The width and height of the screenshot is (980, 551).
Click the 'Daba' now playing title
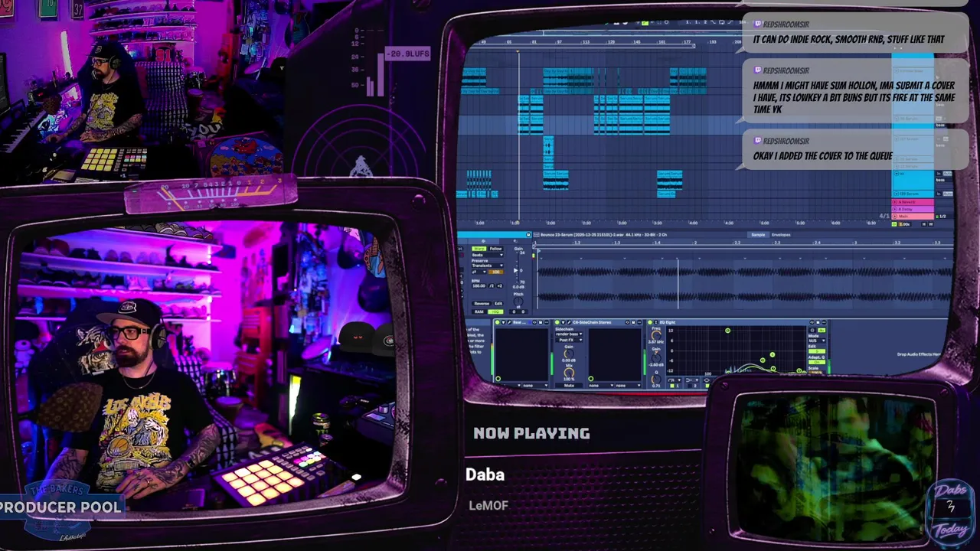485,474
